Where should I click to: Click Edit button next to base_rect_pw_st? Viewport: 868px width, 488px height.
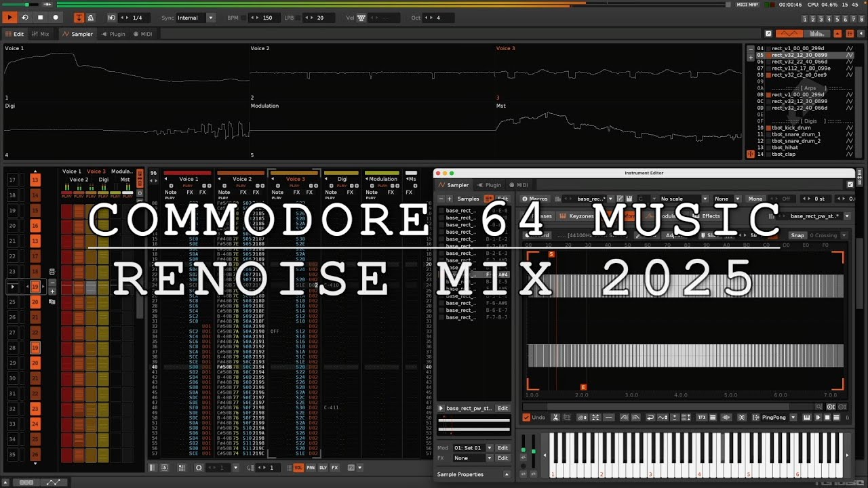tap(502, 409)
